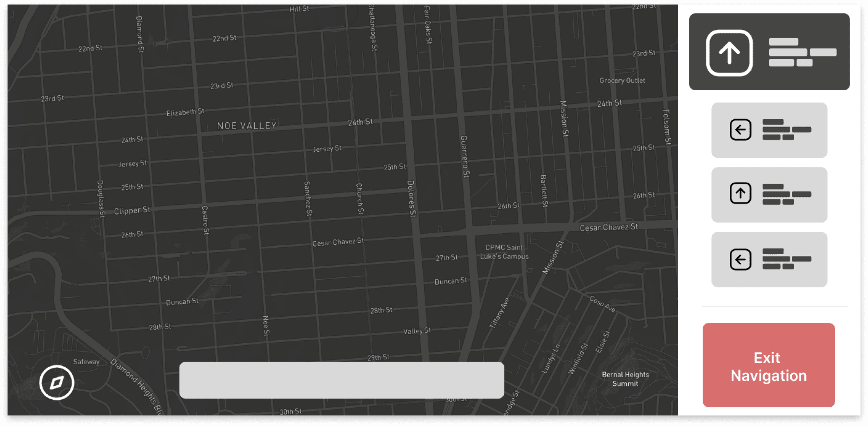868x426 pixels.
Task: Click the Safeway place label
Action: pyautogui.click(x=86, y=362)
